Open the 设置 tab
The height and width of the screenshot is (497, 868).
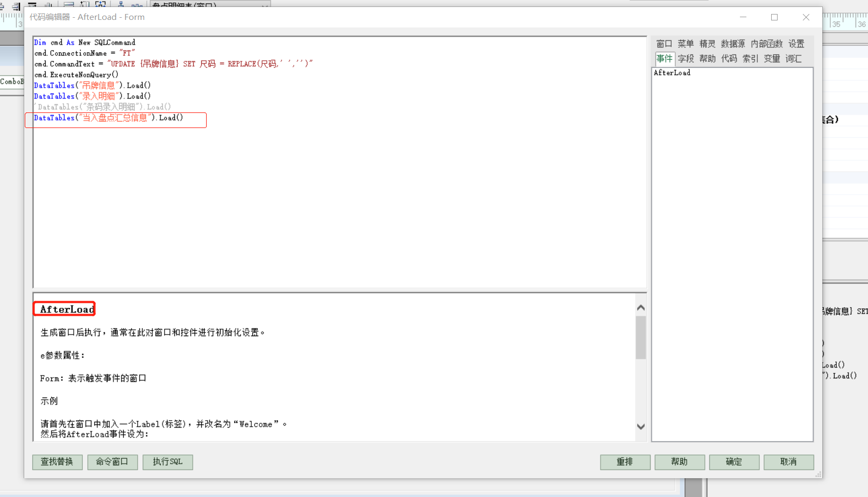[796, 44]
